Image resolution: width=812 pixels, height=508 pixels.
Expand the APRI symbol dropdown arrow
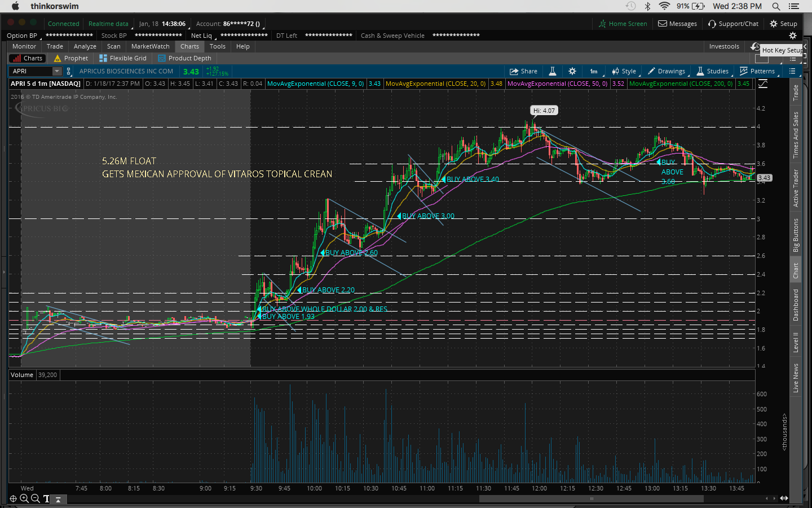pos(57,71)
